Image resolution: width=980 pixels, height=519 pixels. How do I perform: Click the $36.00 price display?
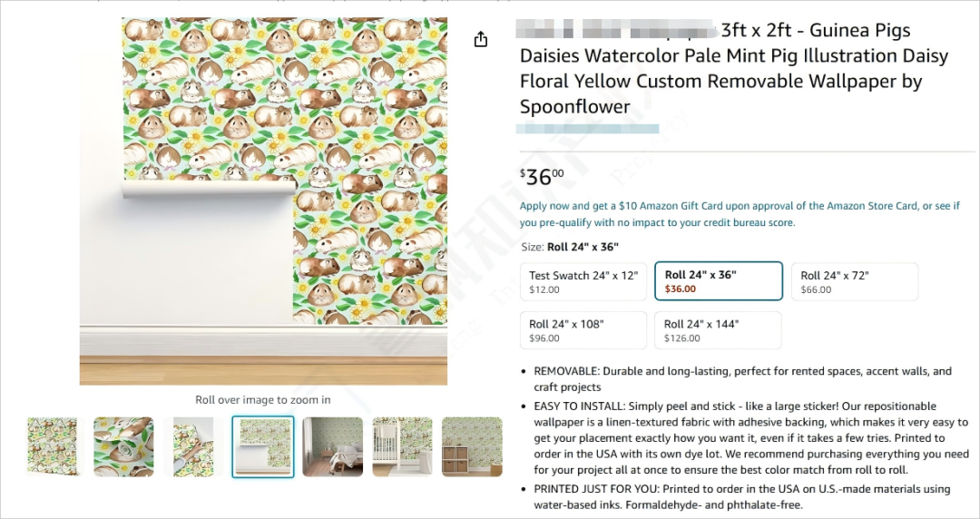[x=542, y=177]
